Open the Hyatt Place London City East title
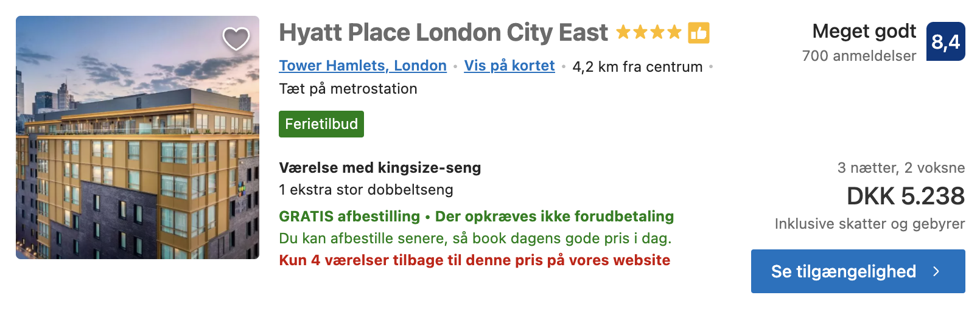This screenshot has width=980, height=309. click(x=443, y=32)
